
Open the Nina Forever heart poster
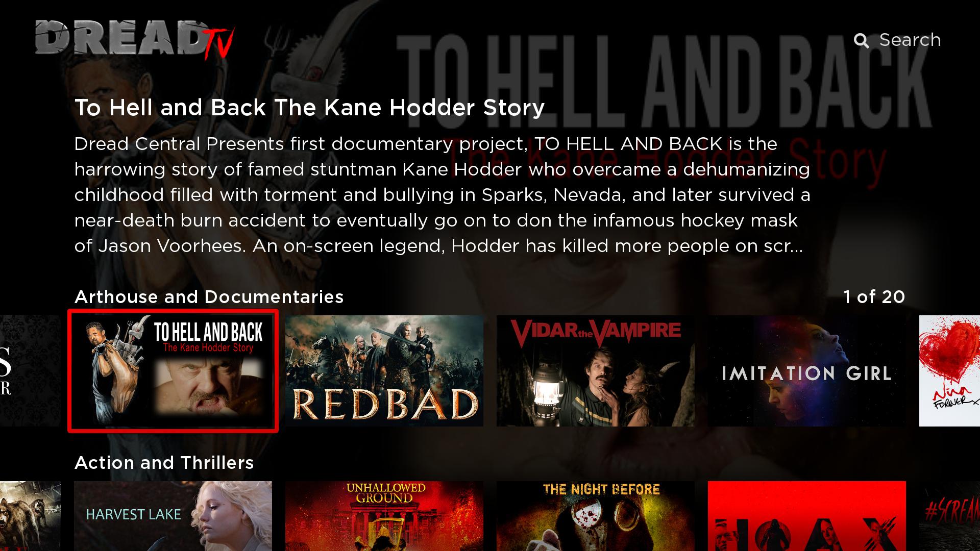point(949,371)
